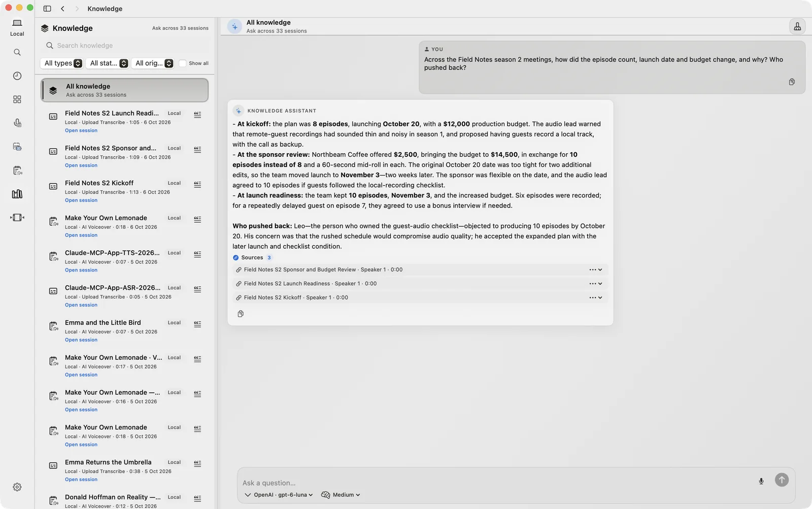The image size is (812, 509).
Task: Send the question with arrow button
Action: pyautogui.click(x=782, y=480)
